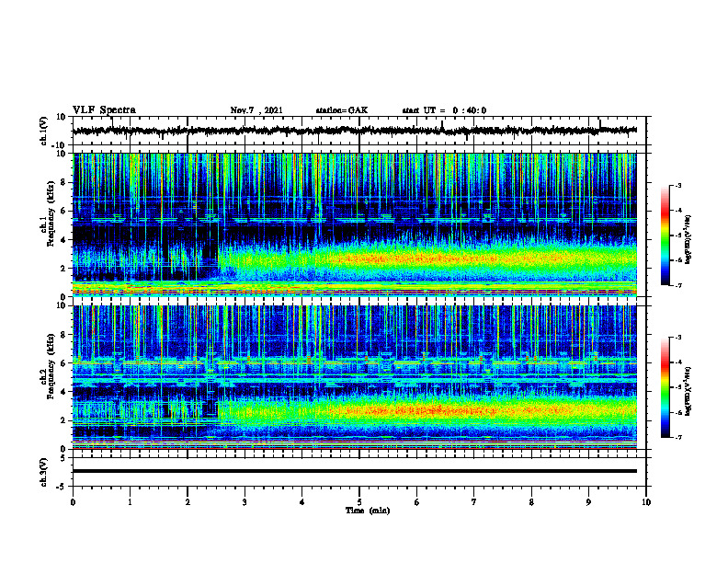This screenshot has height=563, width=728.
Task: Click the "6" kHz tick on ch.1 frequency axis
Action: (64, 211)
